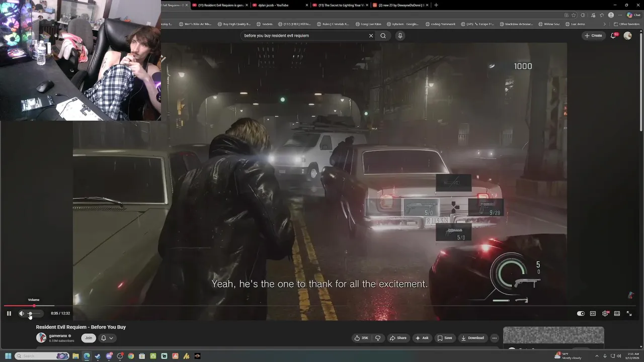
Task: Save video to playlist
Action: click(445, 338)
